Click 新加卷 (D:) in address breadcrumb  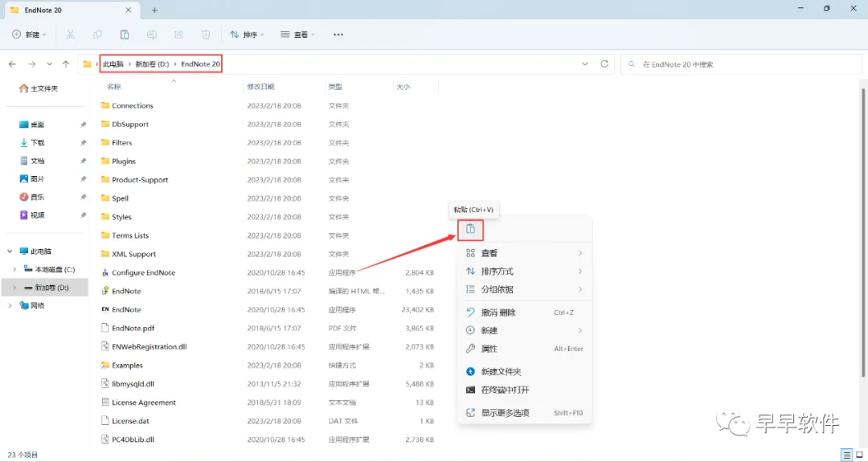(152, 64)
